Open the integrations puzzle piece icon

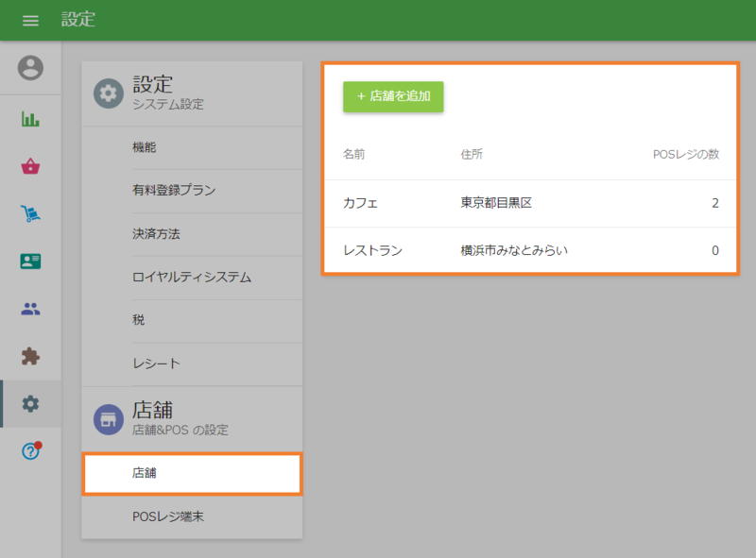tap(30, 357)
